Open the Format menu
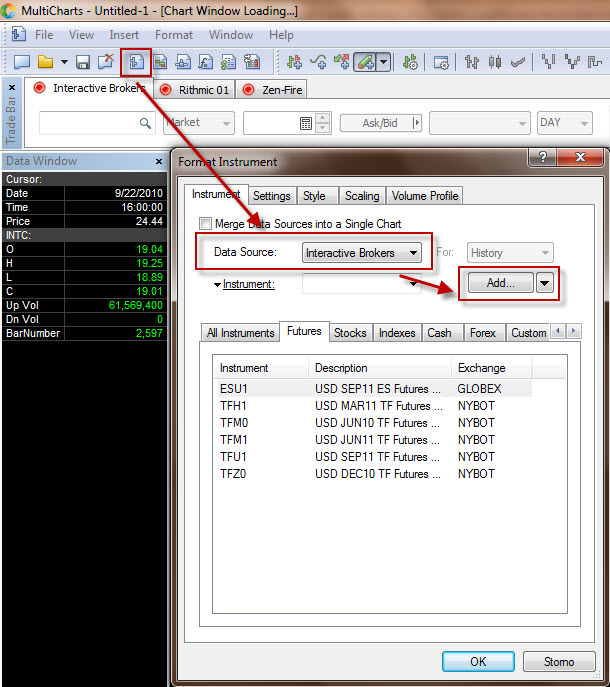The image size is (610, 687). coord(174,35)
